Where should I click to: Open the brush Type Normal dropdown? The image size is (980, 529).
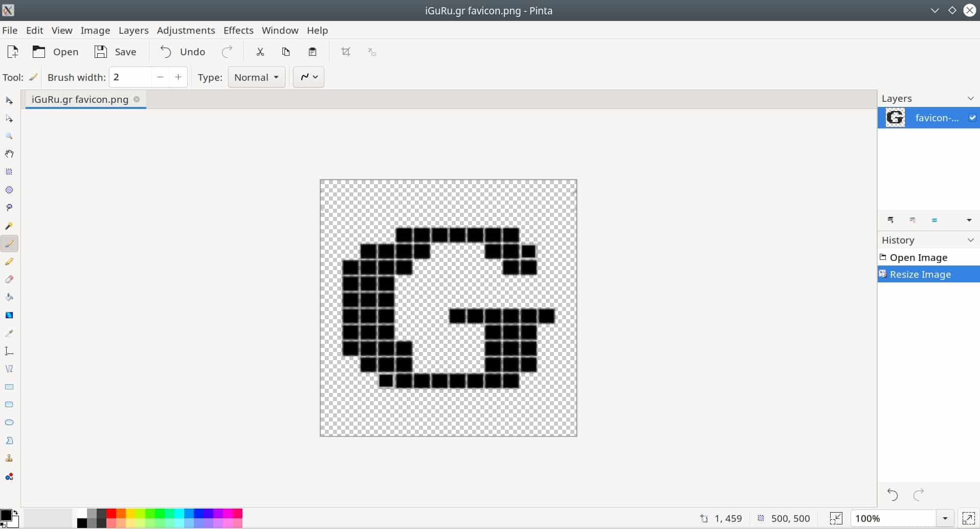point(256,77)
